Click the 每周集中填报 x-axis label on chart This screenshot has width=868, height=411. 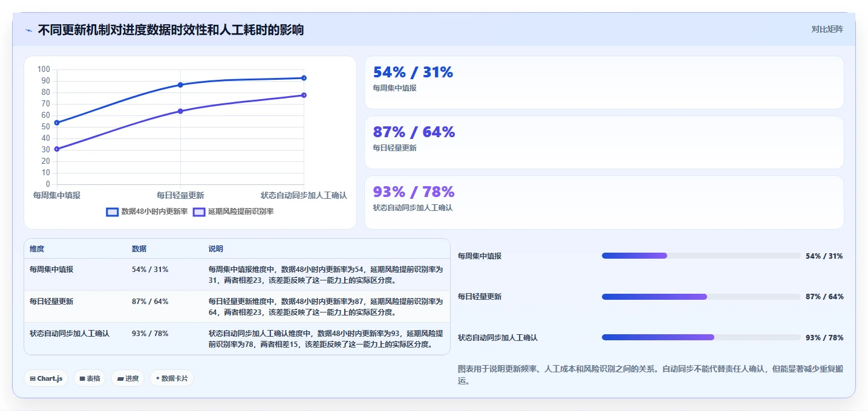(x=57, y=195)
